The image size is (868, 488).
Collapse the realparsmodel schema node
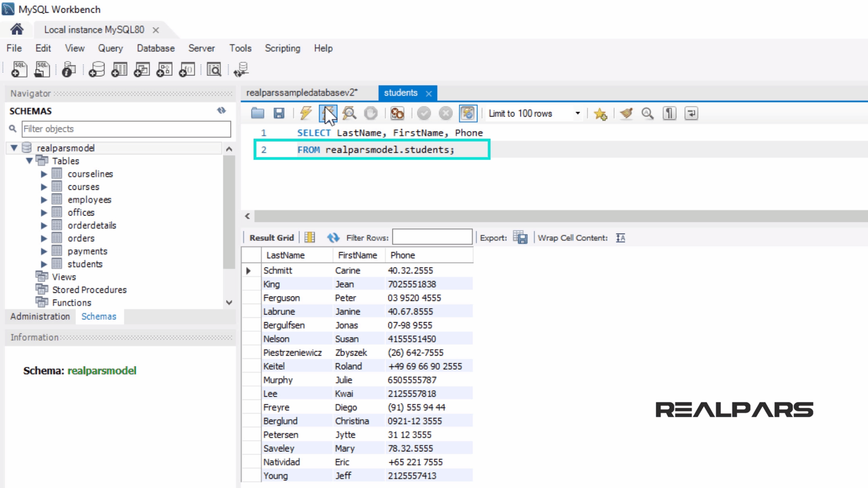coord(15,148)
